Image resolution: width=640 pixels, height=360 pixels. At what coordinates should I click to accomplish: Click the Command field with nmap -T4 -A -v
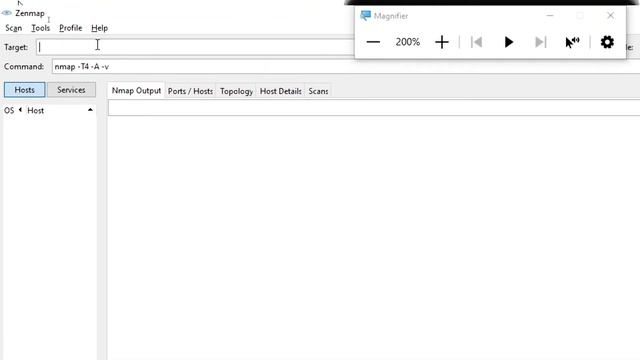click(346, 67)
